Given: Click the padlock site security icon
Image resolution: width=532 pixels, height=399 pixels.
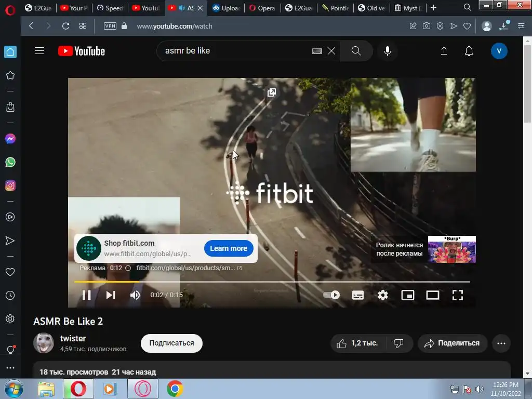Looking at the screenshot, I should (124, 26).
